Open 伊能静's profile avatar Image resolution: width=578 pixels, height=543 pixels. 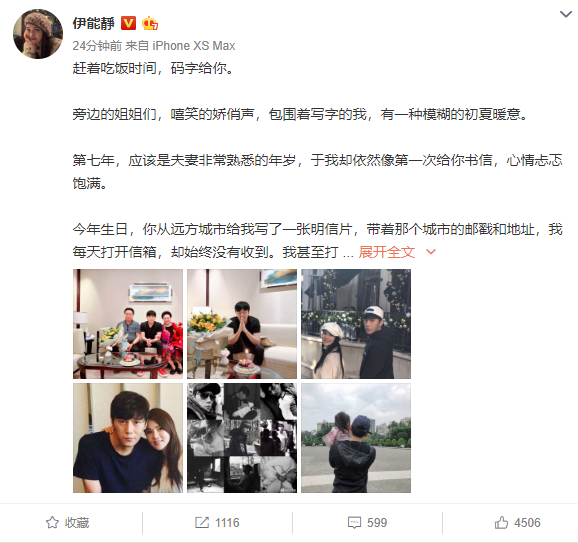click(x=38, y=34)
